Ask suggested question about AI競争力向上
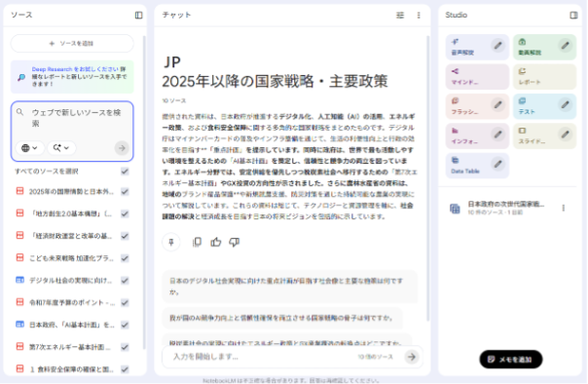This screenshot has height=384, width=588. pos(282,318)
